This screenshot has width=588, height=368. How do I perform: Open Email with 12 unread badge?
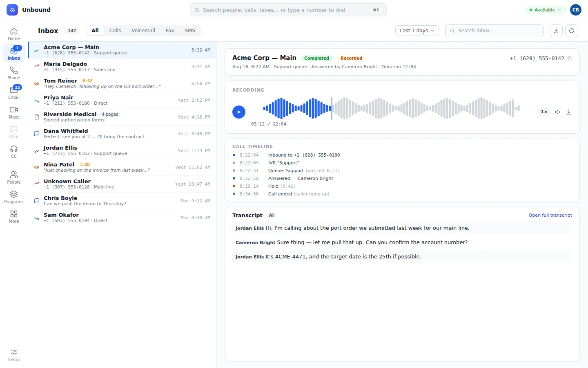pos(14,93)
